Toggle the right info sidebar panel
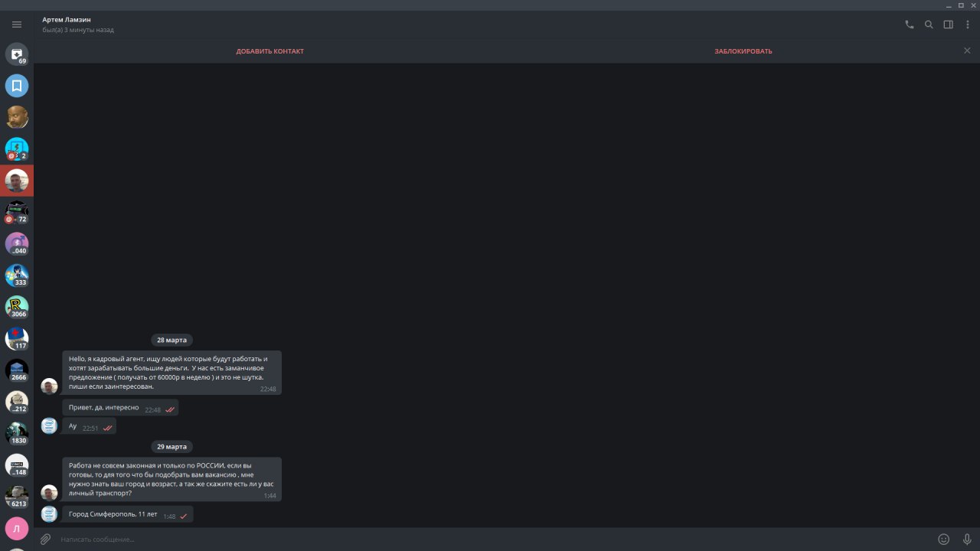 pos(949,24)
